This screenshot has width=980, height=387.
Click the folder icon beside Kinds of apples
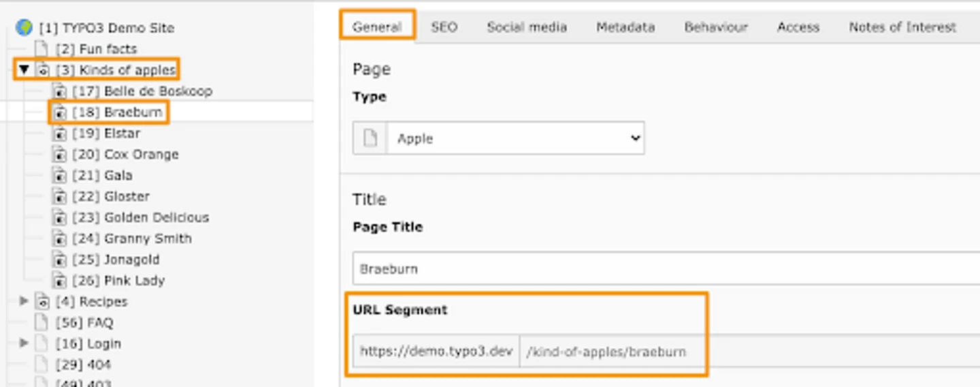43,70
